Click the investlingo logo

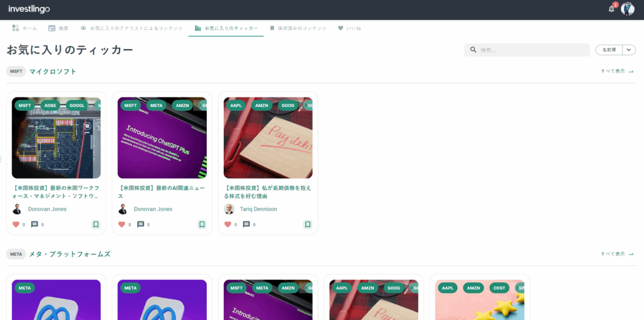[x=29, y=9]
